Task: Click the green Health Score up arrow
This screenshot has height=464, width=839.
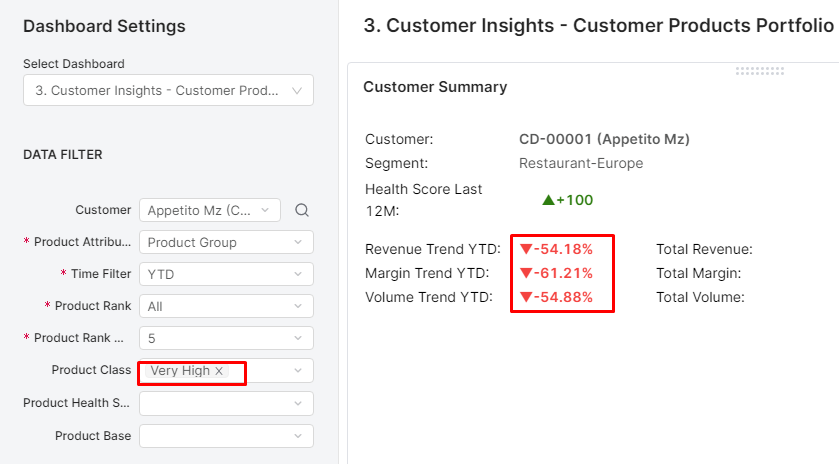Action: (x=548, y=200)
